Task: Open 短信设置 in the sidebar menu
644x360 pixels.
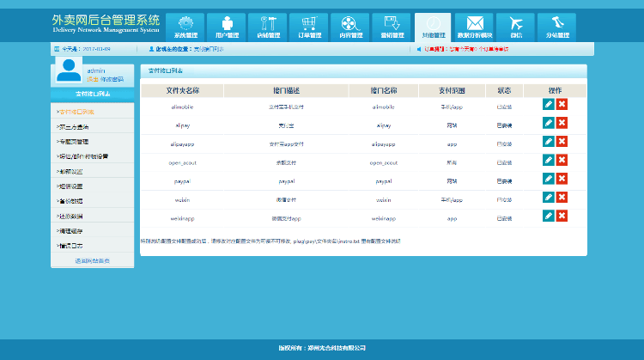Action: 76,186
